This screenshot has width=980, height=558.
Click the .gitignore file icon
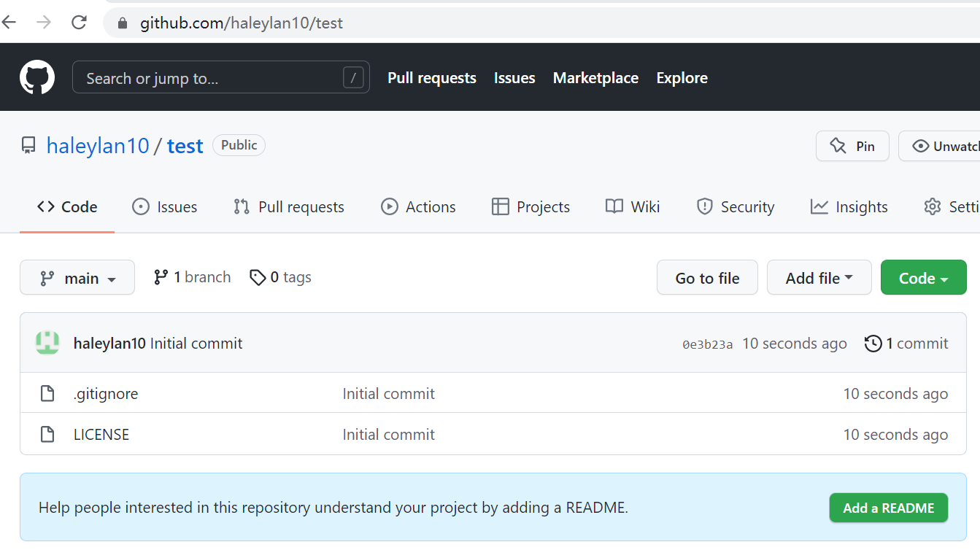point(47,394)
